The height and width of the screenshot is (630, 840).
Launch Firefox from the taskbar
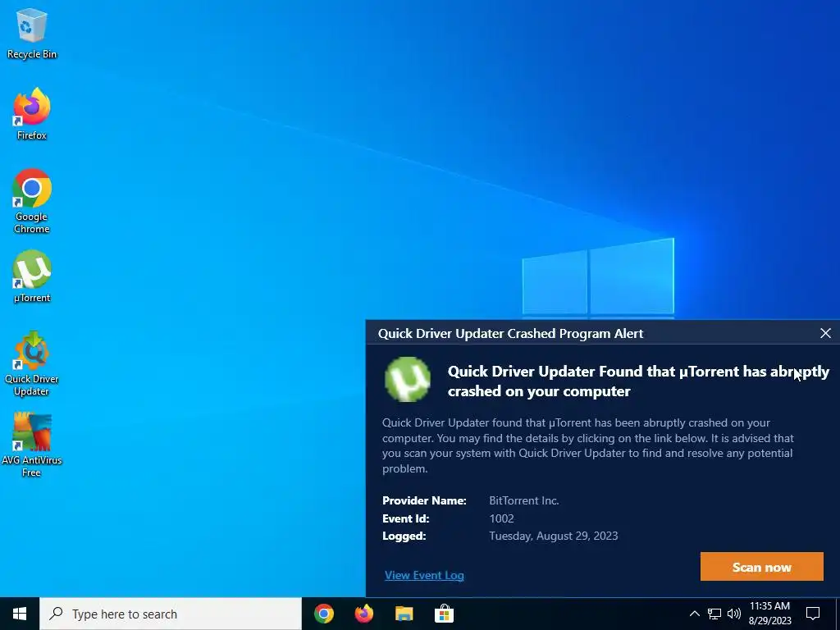point(363,614)
